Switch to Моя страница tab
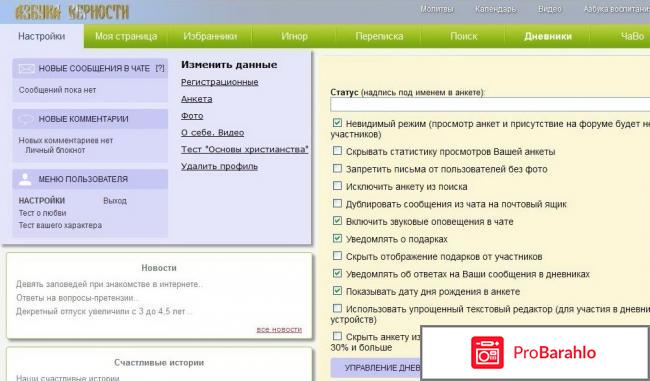This screenshot has width=650, height=381. (x=126, y=36)
